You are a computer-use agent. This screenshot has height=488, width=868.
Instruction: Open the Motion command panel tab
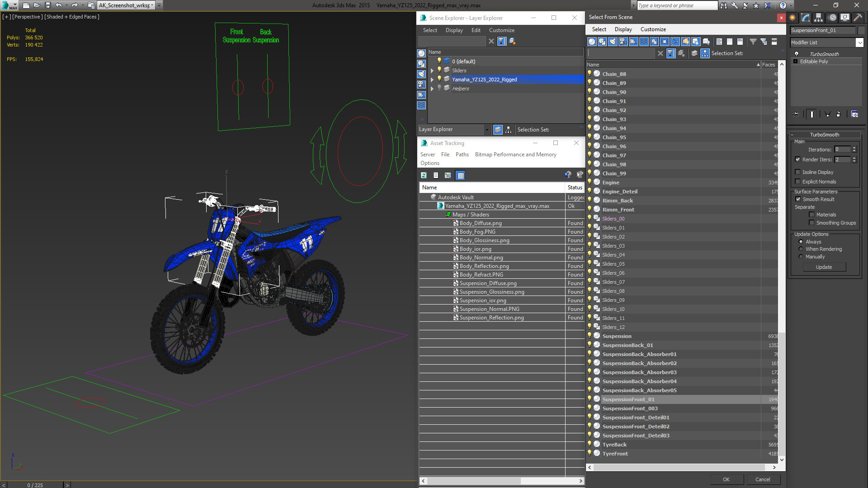[832, 18]
